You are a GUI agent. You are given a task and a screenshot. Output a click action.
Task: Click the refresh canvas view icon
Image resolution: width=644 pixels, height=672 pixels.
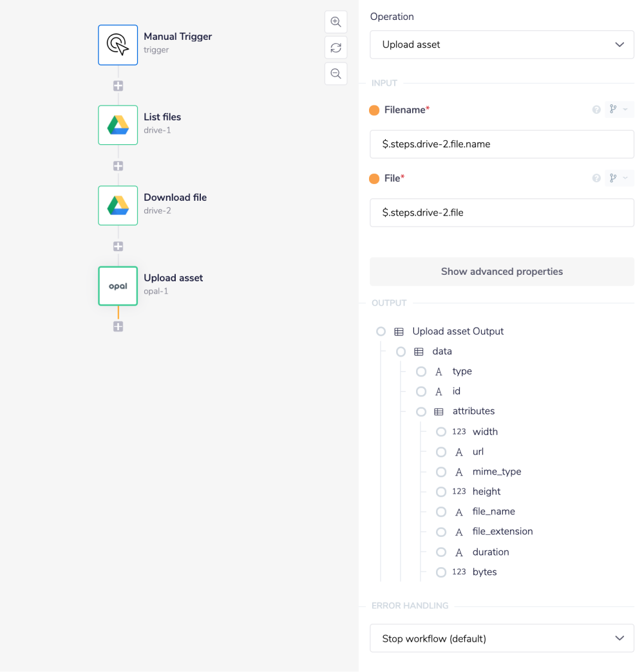pos(336,48)
